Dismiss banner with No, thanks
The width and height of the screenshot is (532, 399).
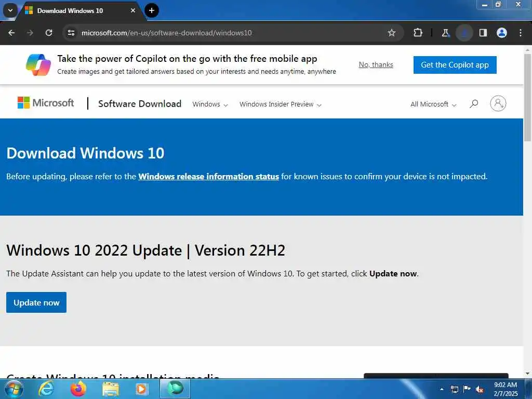coord(376,65)
